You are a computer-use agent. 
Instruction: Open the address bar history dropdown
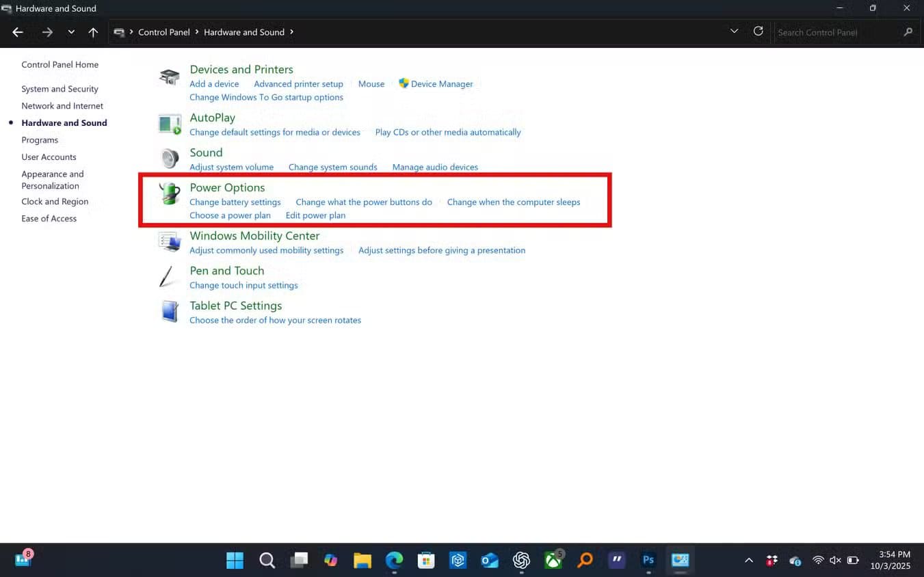click(734, 31)
